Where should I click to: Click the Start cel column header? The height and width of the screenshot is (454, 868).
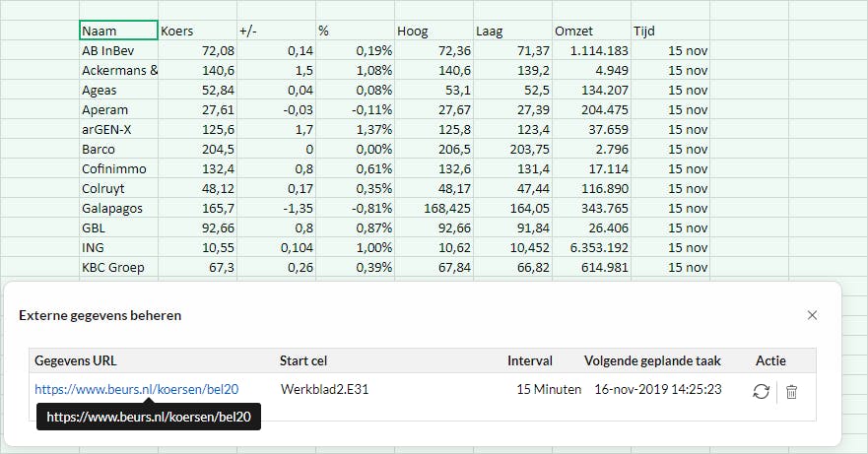[306, 360]
